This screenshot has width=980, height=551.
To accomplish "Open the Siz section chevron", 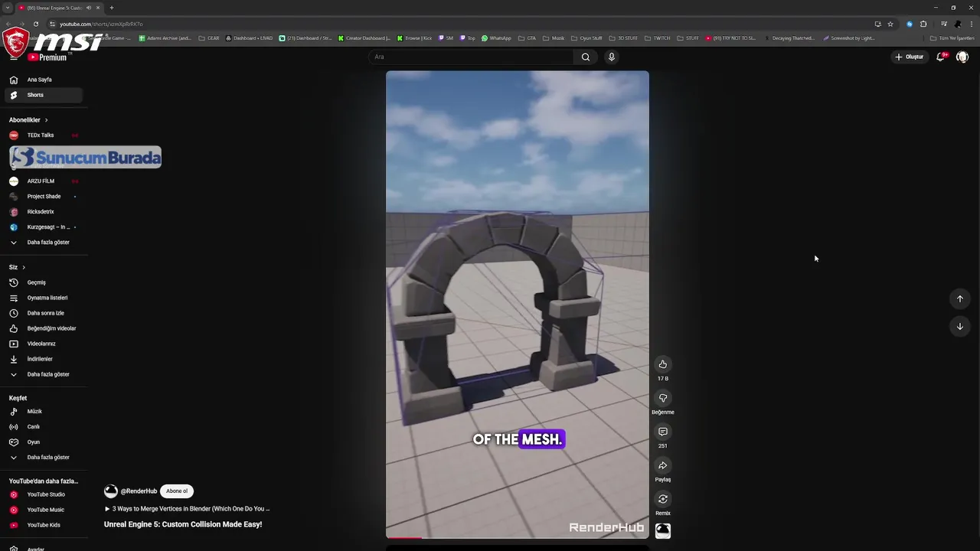I will point(24,267).
